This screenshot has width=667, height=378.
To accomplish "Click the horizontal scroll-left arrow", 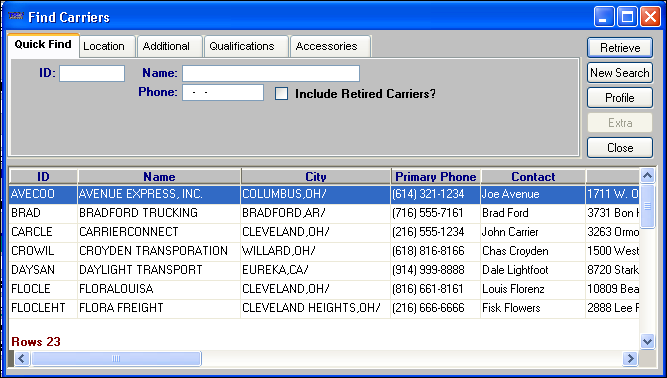I will 22,358.
